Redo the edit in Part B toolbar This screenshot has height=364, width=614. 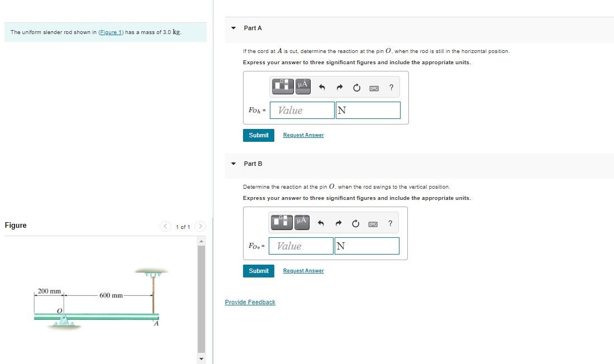pyautogui.click(x=339, y=223)
